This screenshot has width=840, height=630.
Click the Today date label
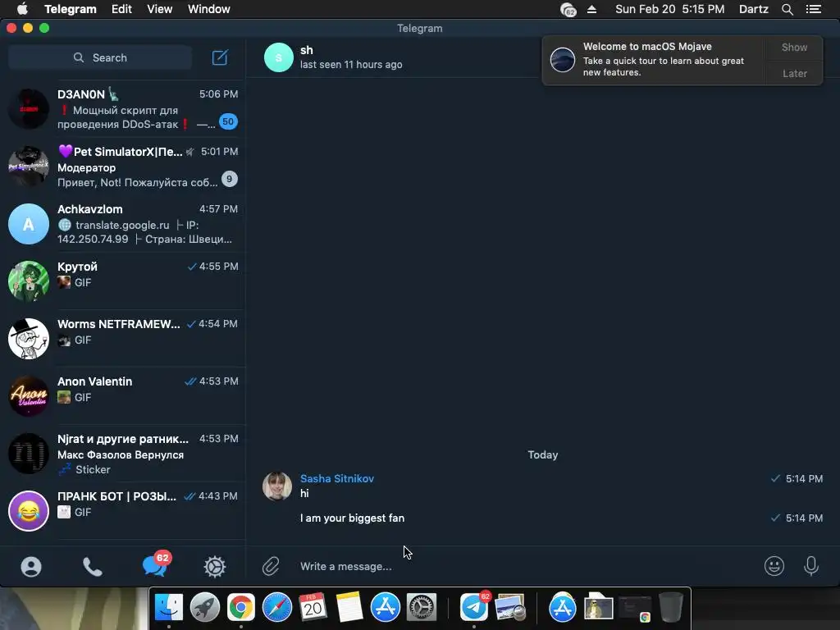pos(543,454)
